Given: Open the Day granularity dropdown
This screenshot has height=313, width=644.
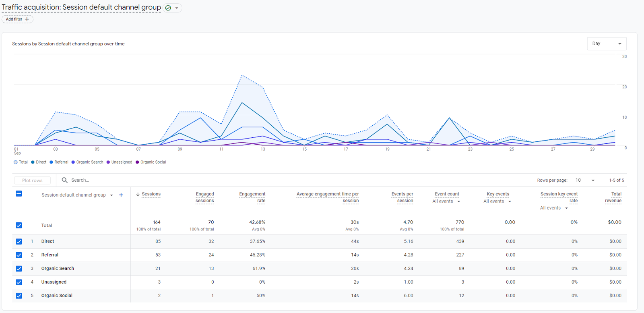Looking at the screenshot, I should 607,44.
